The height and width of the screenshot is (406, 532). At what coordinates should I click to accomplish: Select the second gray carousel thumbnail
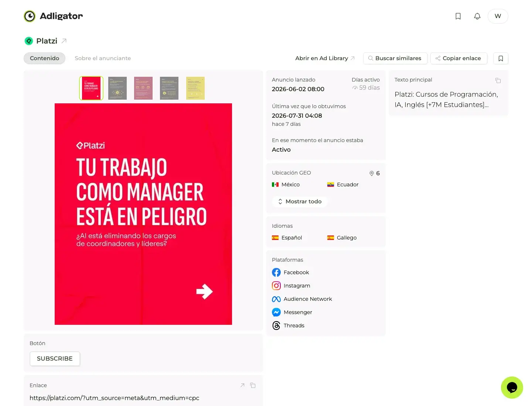pyautogui.click(x=117, y=88)
